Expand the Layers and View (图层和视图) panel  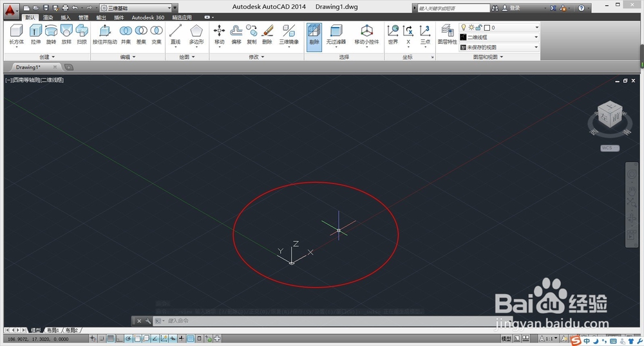point(488,57)
